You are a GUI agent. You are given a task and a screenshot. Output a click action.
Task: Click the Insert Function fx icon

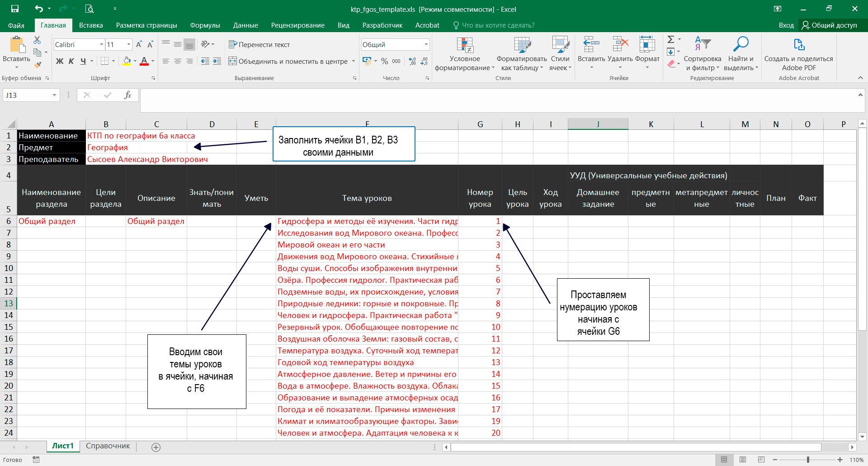click(x=127, y=95)
